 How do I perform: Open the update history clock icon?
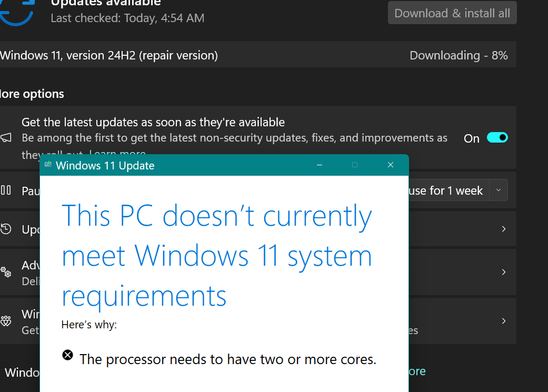[x=6, y=229]
